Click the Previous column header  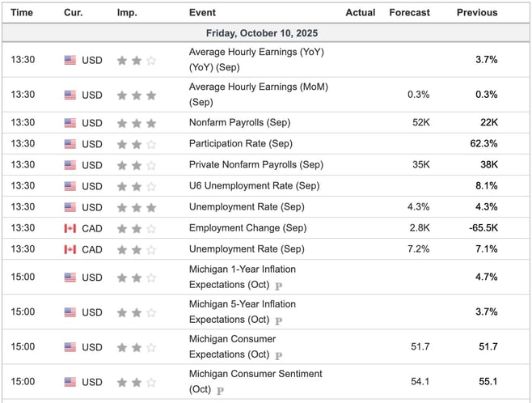pos(477,12)
